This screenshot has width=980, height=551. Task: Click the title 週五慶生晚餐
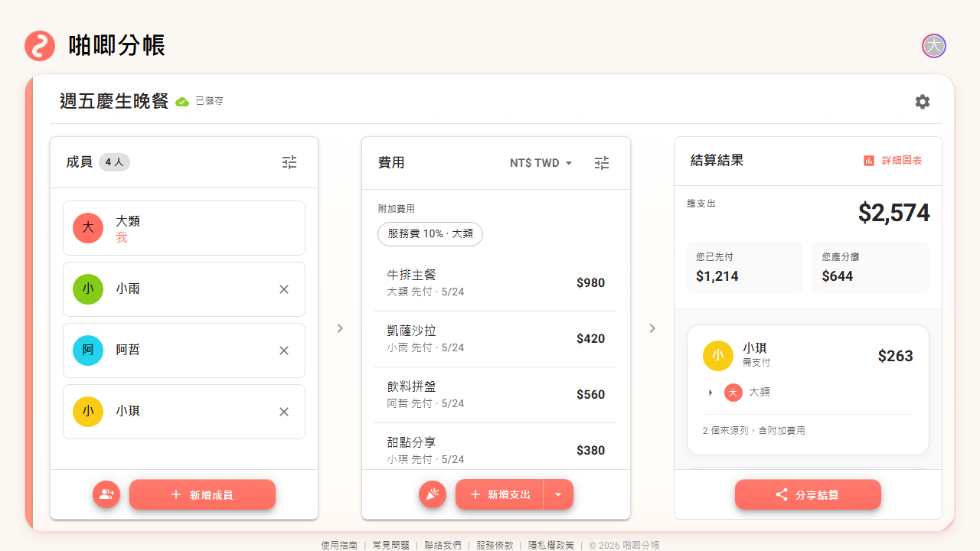tap(114, 101)
